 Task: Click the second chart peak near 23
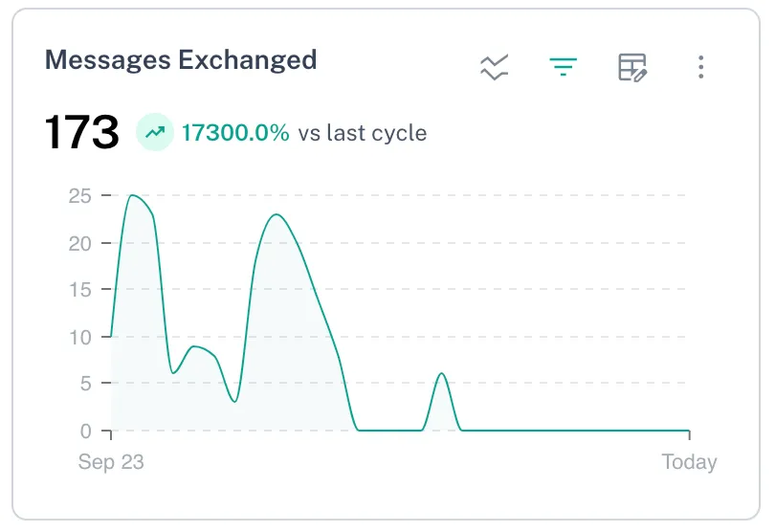pyautogui.click(x=276, y=214)
